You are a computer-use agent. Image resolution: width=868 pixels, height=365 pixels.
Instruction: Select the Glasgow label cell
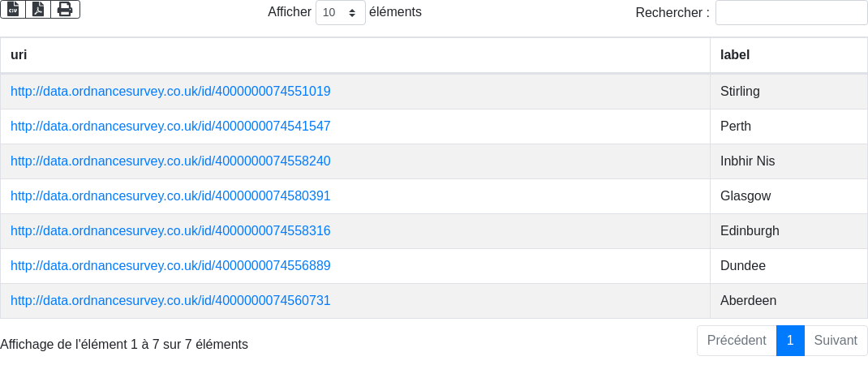tap(789, 196)
